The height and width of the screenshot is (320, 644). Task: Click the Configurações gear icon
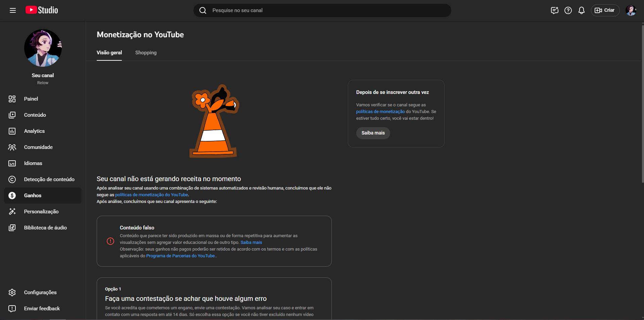(12, 292)
